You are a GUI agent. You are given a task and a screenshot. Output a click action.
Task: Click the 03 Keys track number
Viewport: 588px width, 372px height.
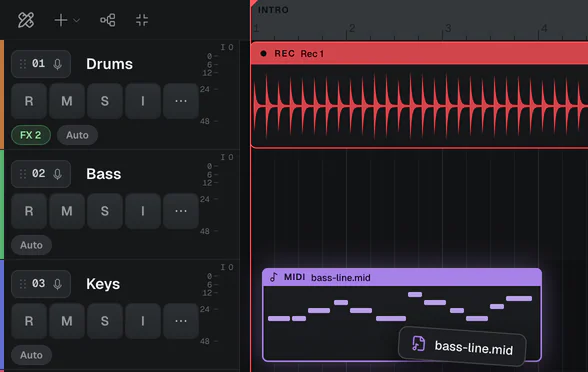38,284
